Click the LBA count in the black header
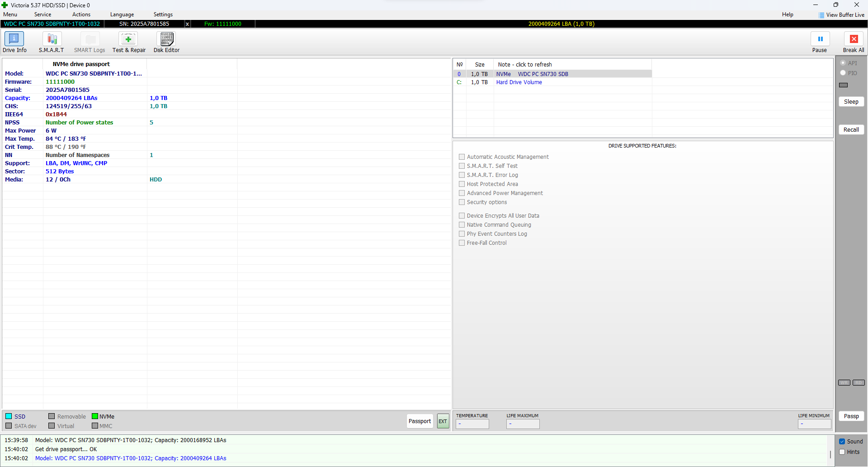 pos(561,24)
